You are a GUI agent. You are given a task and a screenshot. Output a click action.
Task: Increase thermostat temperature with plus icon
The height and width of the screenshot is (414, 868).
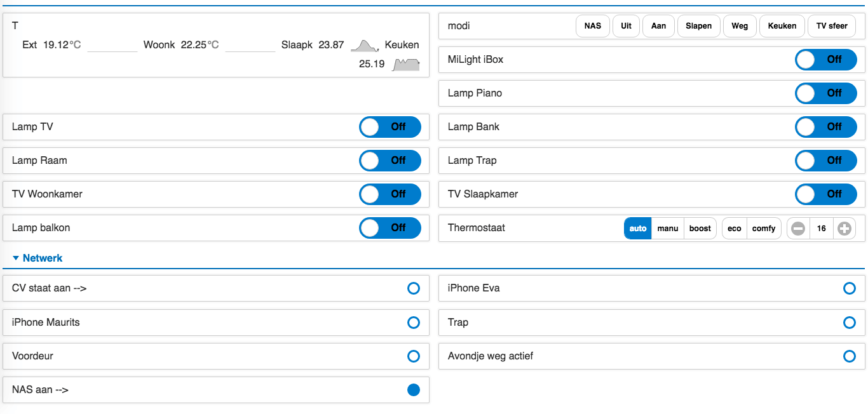coord(844,229)
